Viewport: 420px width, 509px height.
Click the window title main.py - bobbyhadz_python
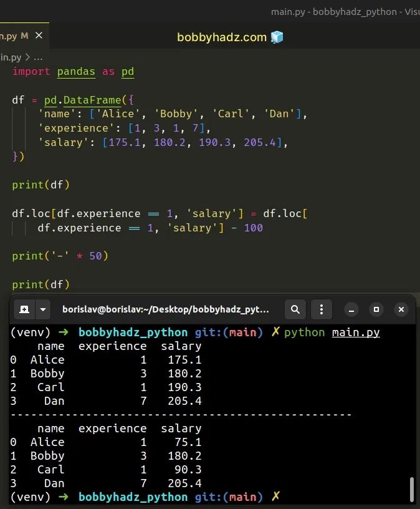[x=345, y=12]
